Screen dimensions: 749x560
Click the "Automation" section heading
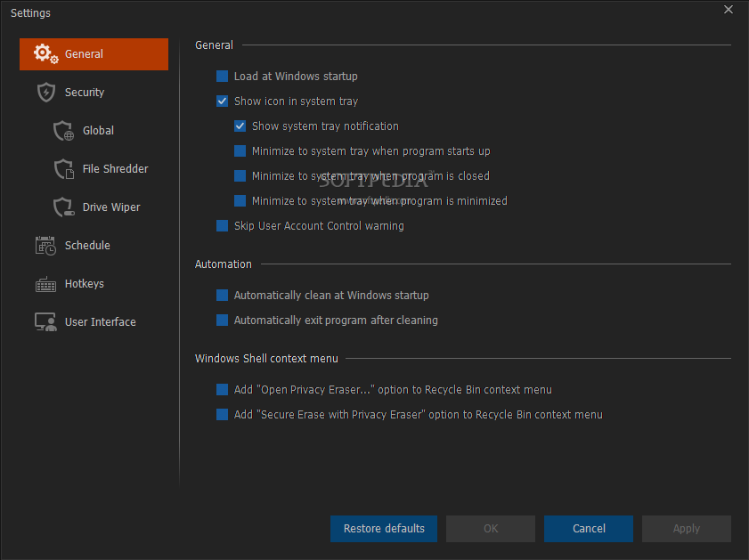coord(223,264)
